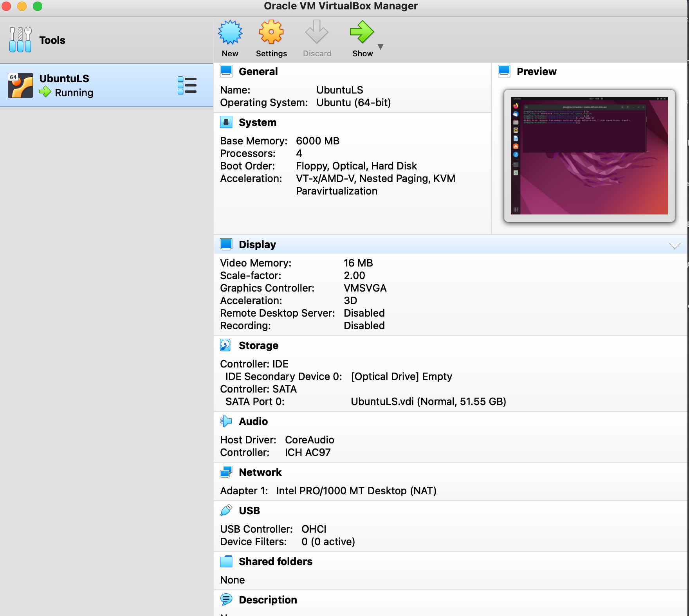Click the Shared folders icon
This screenshot has width=689, height=616.
pyautogui.click(x=227, y=561)
